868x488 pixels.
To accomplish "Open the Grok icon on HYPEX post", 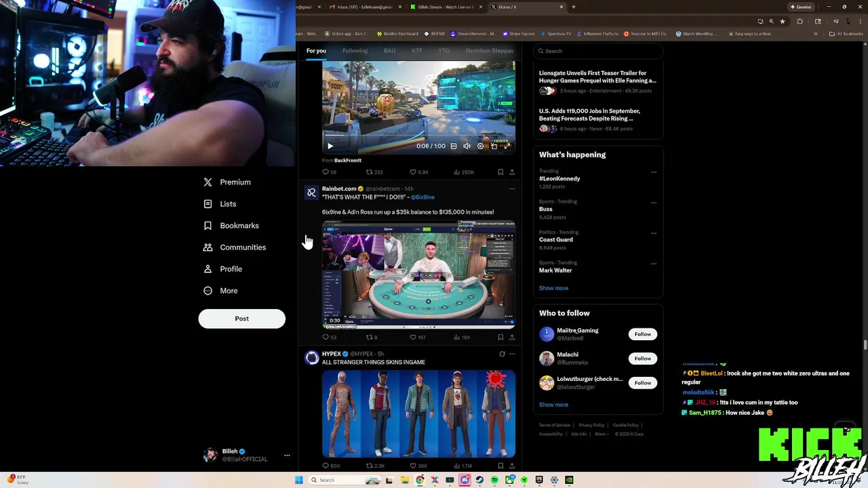I will point(502,354).
